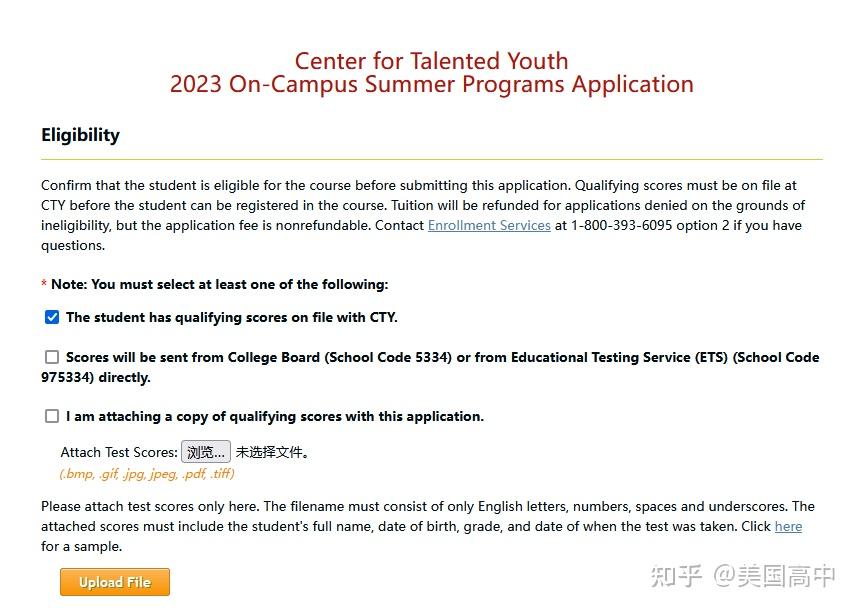Click the Center for Talented Youth title
Viewport: 858px width, 610px height.
point(431,60)
